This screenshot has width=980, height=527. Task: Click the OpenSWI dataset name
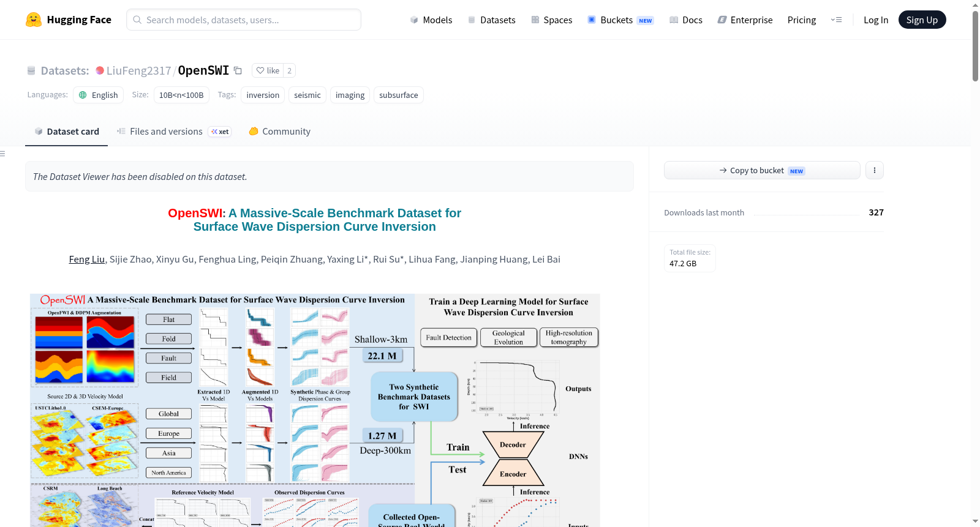tap(203, 70)
